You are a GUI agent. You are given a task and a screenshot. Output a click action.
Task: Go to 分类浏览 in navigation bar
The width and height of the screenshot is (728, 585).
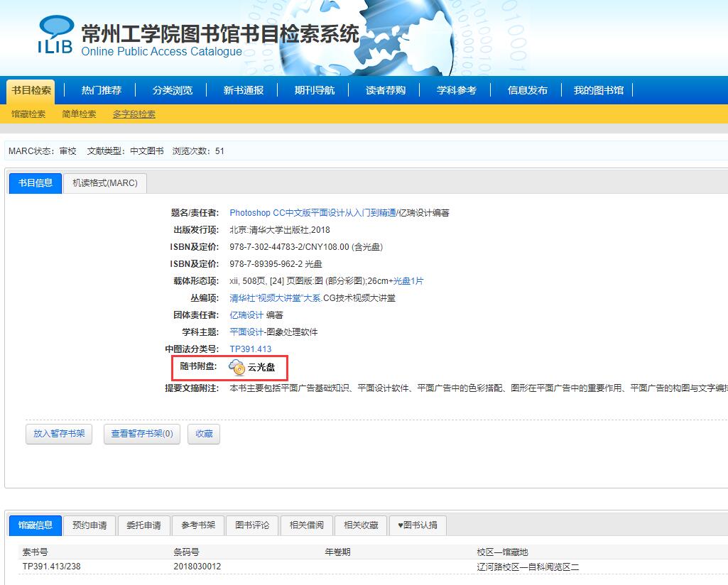click(173, 90)
